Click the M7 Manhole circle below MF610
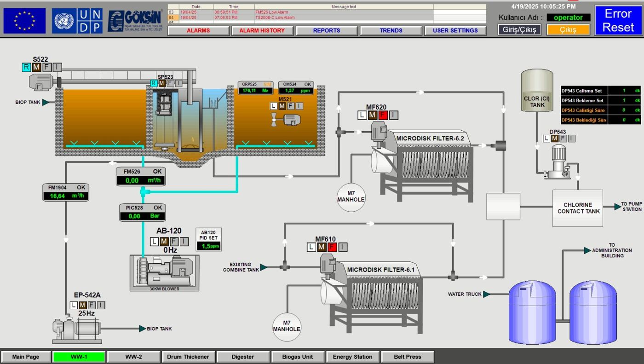 [x=287, y=326]
